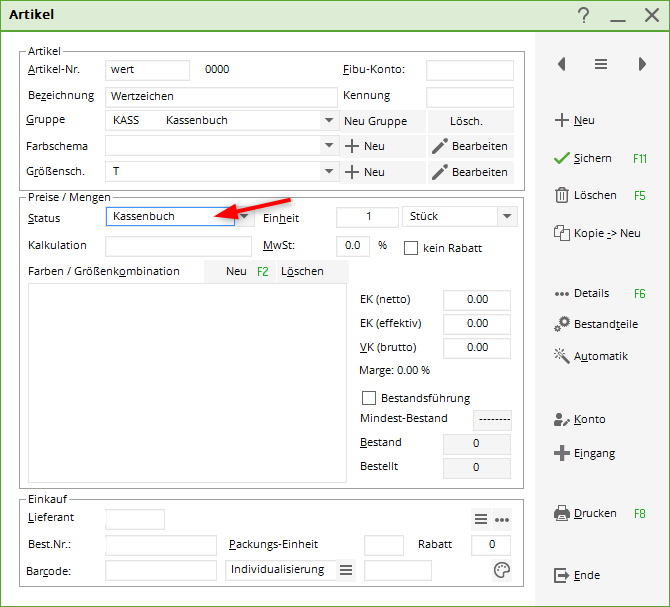
Task: Click Bearbeiten next to Farbschema
Action: (470, 146)
